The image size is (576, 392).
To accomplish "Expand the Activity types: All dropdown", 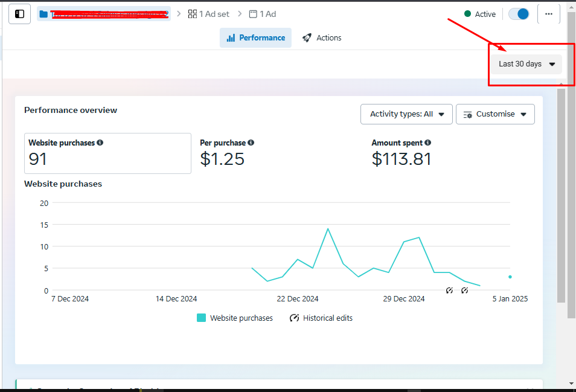I will (406, 114).
